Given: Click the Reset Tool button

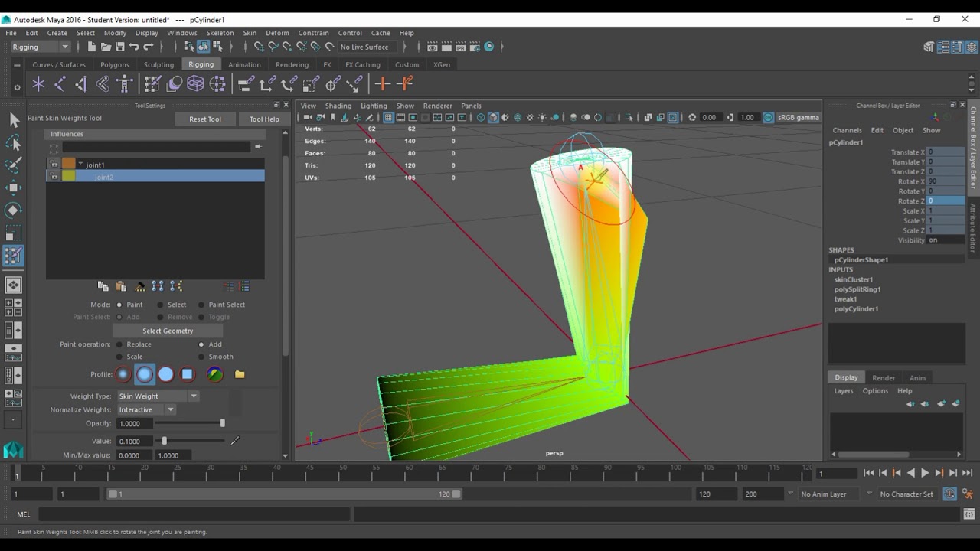Looking at the screenshot, I should click(205, 119).
